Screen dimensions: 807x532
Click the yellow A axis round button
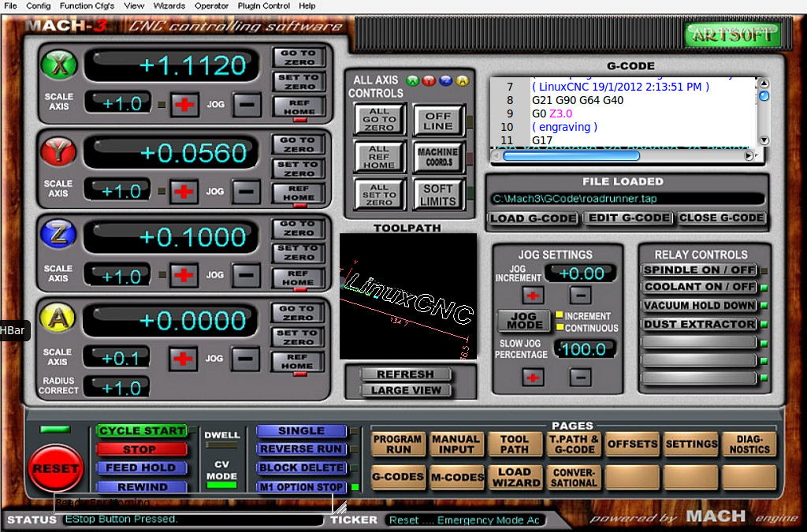tap(58, 318)
